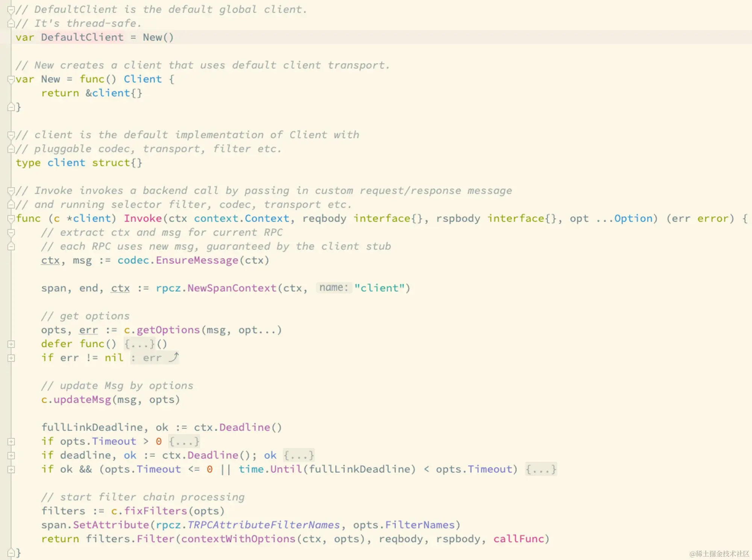Expand the folded defer func() block

[11, 344]
